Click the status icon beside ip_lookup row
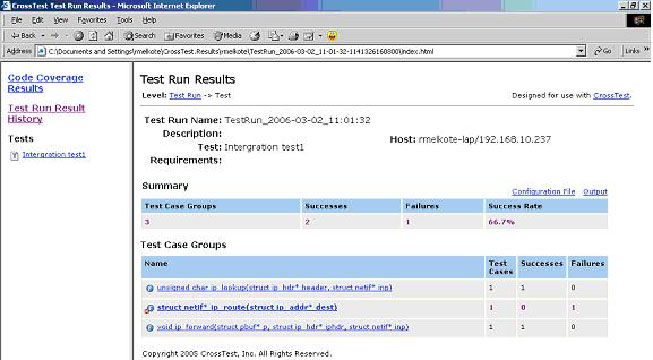The height and width of the screenshot is (360, 653). click(x=150, y=288)
